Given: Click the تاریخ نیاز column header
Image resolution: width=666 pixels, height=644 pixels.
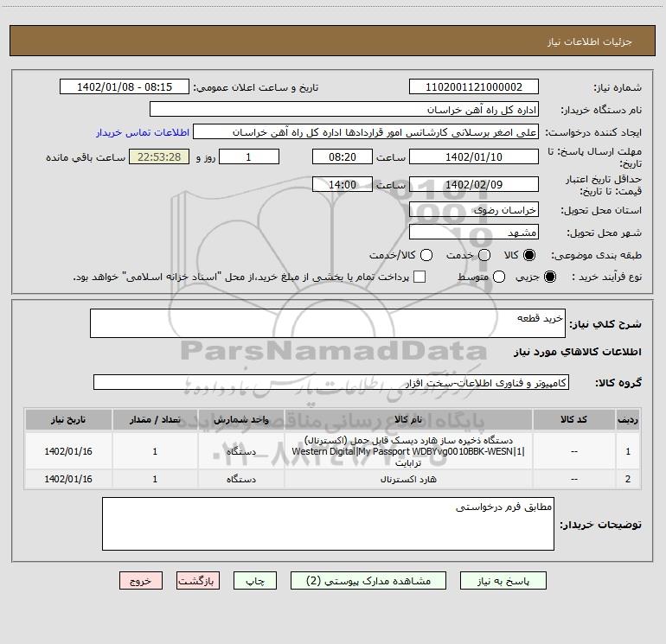Looking at the screenshot, I should [x=68, y=419].
